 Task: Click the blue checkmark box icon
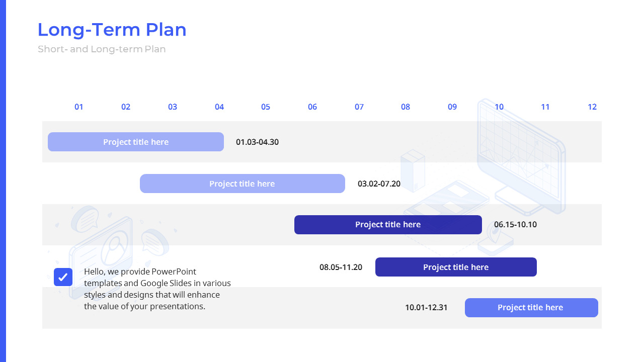tap(63, 277)
